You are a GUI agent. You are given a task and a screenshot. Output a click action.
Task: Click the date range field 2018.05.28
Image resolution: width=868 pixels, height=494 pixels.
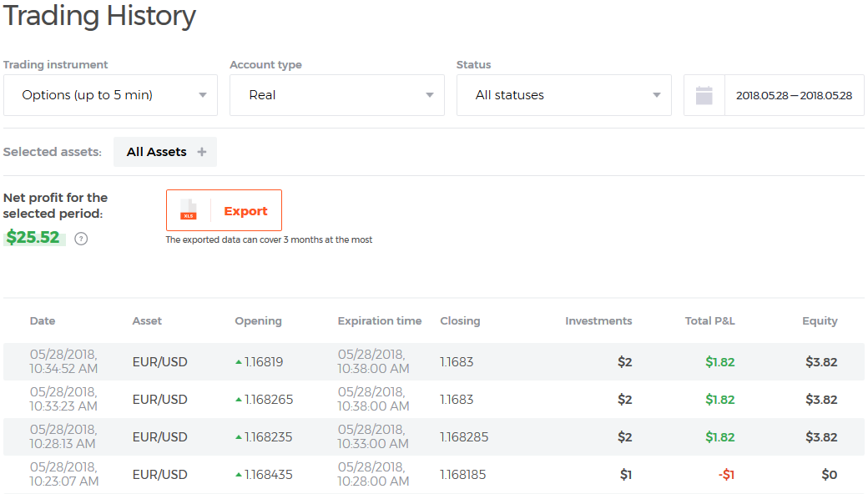click(x=794, y=95)
